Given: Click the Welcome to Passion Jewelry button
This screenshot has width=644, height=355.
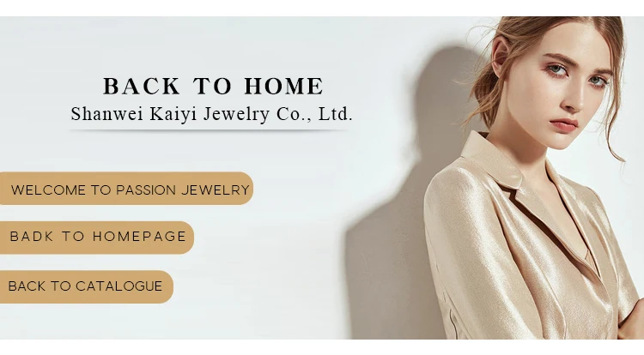Looking at the screenshot, I should point(126,189).
